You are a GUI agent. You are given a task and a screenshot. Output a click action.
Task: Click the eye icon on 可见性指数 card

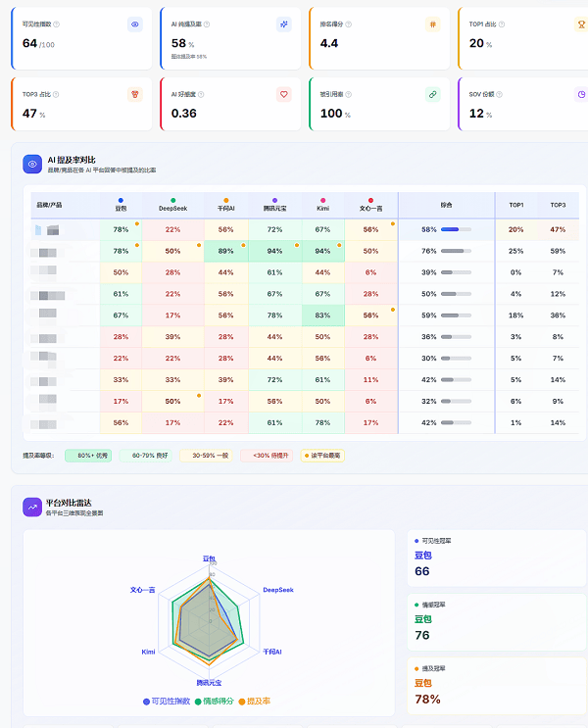click(x=134, y=24)
